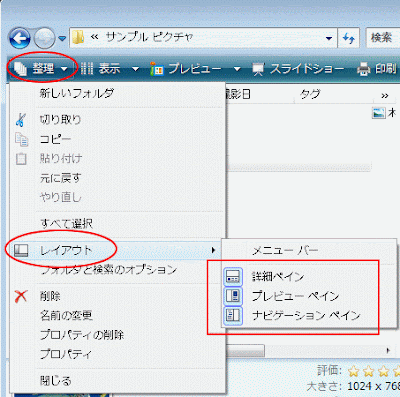Set rating with the first star
Image resolution: width=400 pixels, height=397 pixels.
pos(353,371)
